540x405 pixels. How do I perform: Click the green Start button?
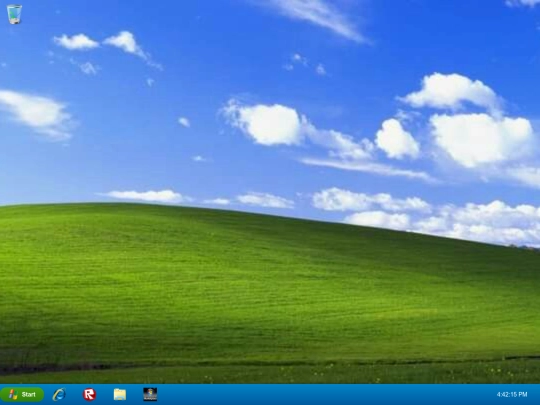[22, 394]
